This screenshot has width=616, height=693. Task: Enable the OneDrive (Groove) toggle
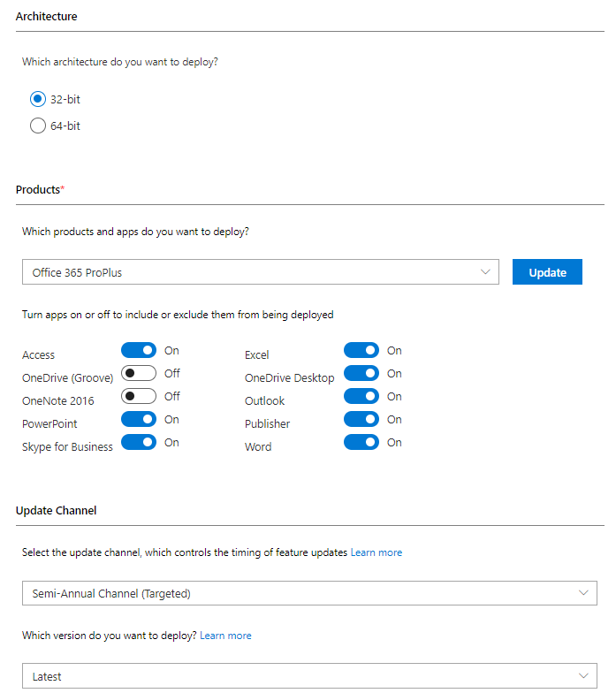point(139,373)
